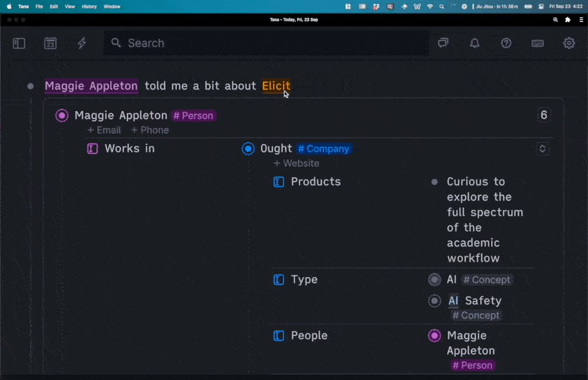
Task: Click the #Concept tag beside AI
Action: click(487, 280)
